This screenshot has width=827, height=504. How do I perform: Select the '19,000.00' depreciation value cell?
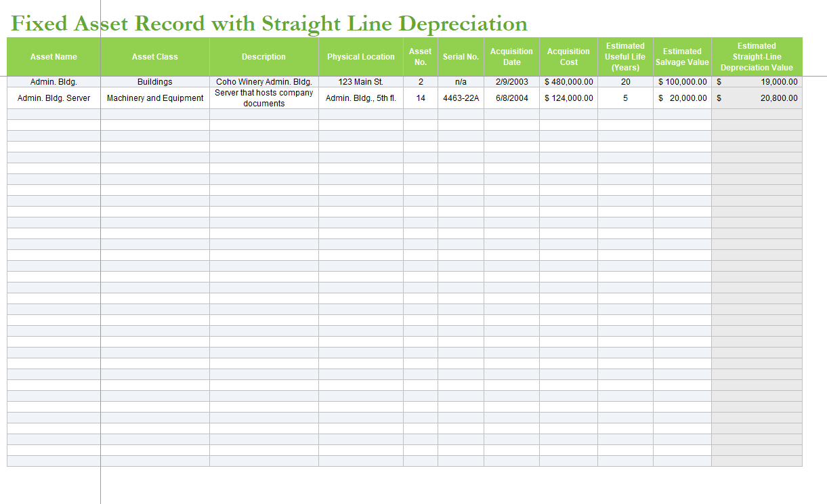tap(757, 82)
